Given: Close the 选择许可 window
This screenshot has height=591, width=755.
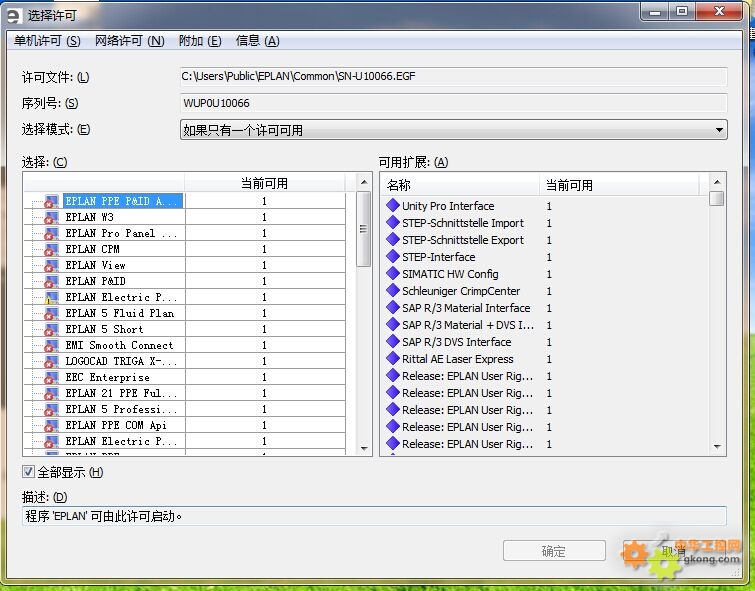Looking at the screenshot, I should 719,12.
